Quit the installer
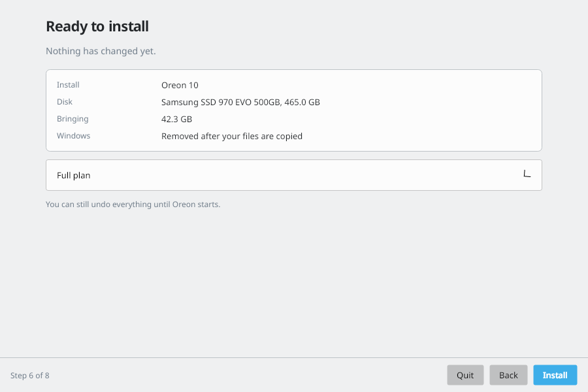588x392 pixels. pyautogui.click(x=465, y=375)
